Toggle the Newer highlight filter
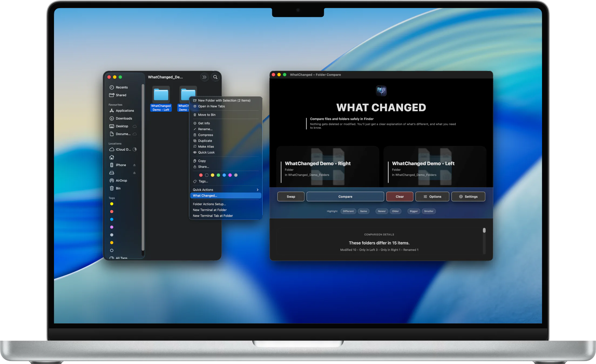Screen dimensions: 596x364 click(x=382, y=211)
